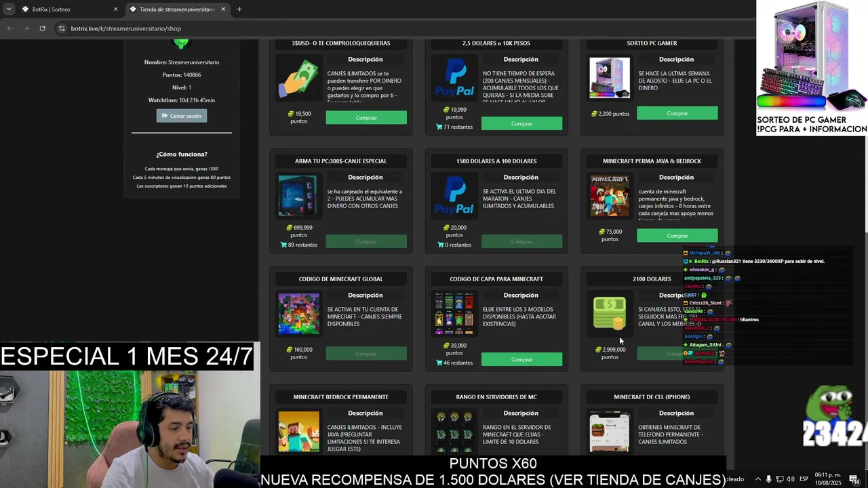Screen dimensions: 868x488
Task: Open network settings from the tray icon
Action: coord(779,479)
